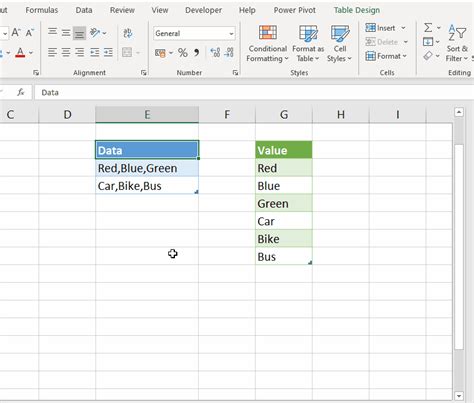Open the Developer tab
This screenshot has width=474, height=403.
coord(203,10)
